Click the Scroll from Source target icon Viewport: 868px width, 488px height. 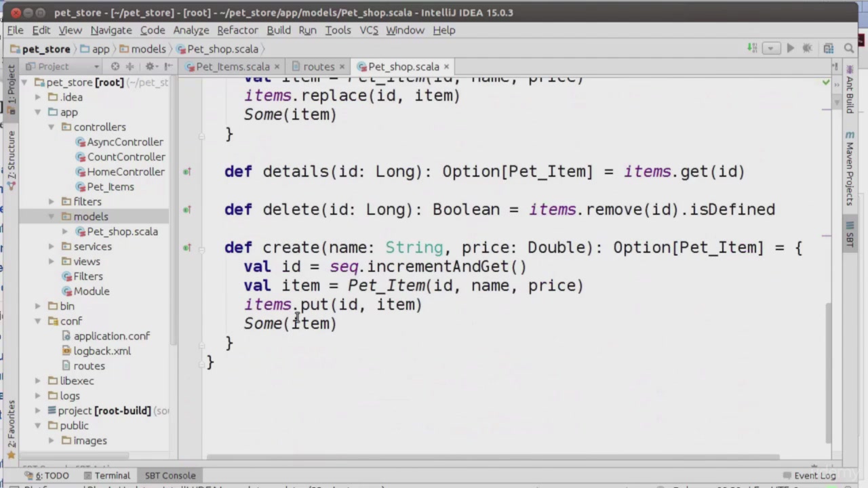[x=115, y=66]
